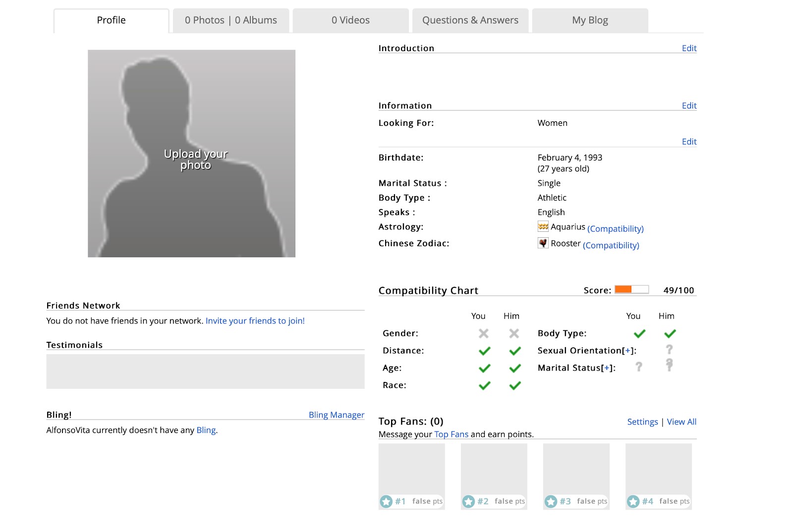Click the gray X under You for Gender
Screen dimensions: 793x532
(484, 334)
